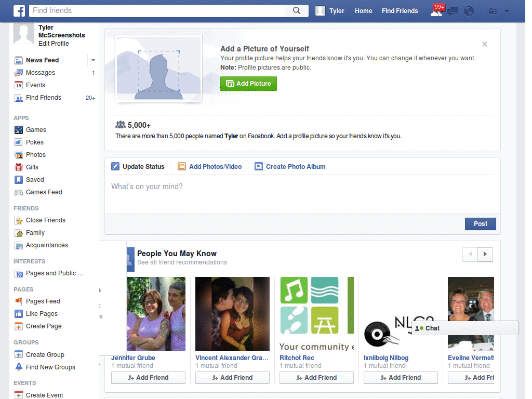The width and height of the screenshot is (532, 399).
Task: Click the search magnifier icon
Action: [297, 10]
